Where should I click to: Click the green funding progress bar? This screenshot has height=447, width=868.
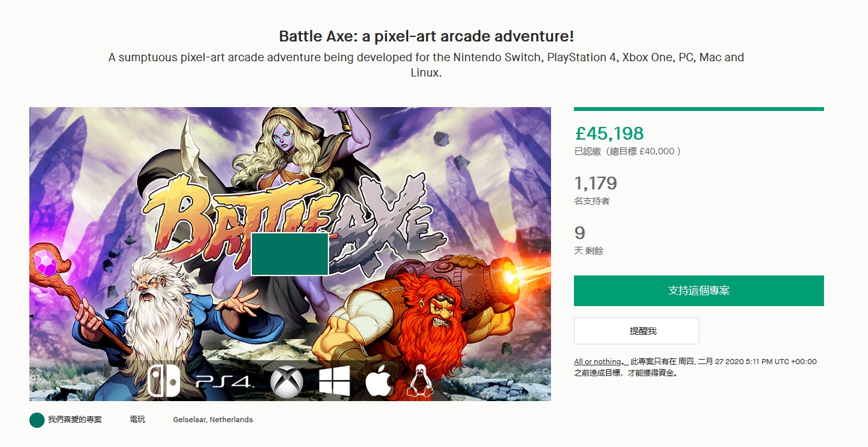point(698,109)
